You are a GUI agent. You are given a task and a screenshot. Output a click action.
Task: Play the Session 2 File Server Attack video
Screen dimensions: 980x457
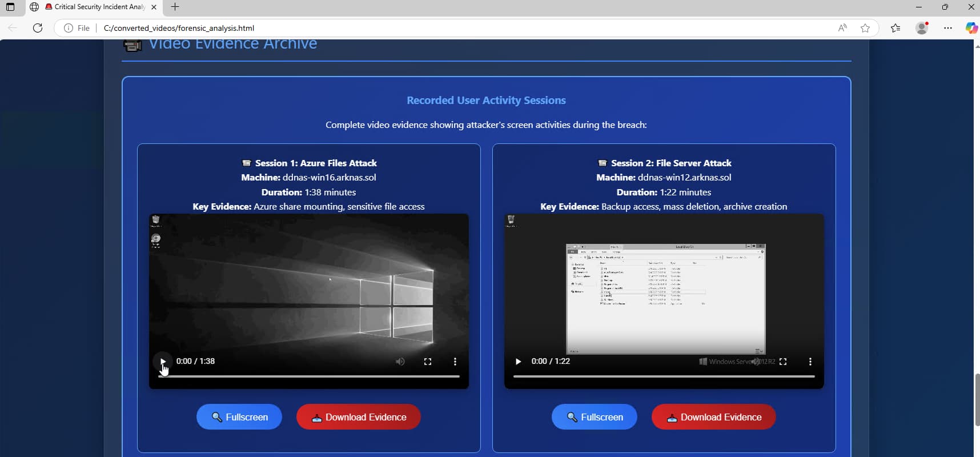click(x=518, y=361)
